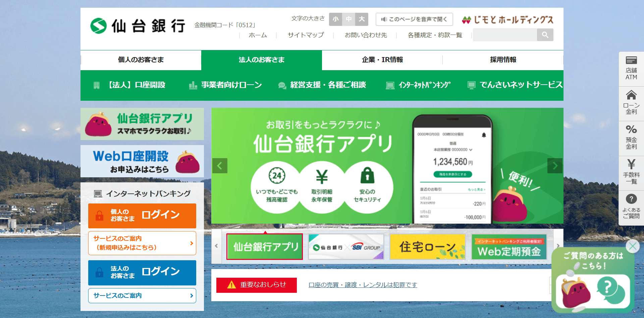Switch to 採用情報 tab
The image size is (644, 318).
[x=503, y=60]
